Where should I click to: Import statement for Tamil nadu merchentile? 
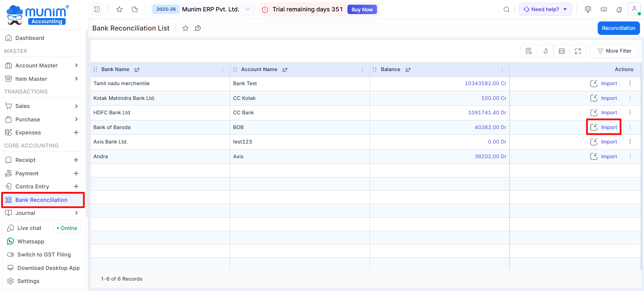click(604, 83)
